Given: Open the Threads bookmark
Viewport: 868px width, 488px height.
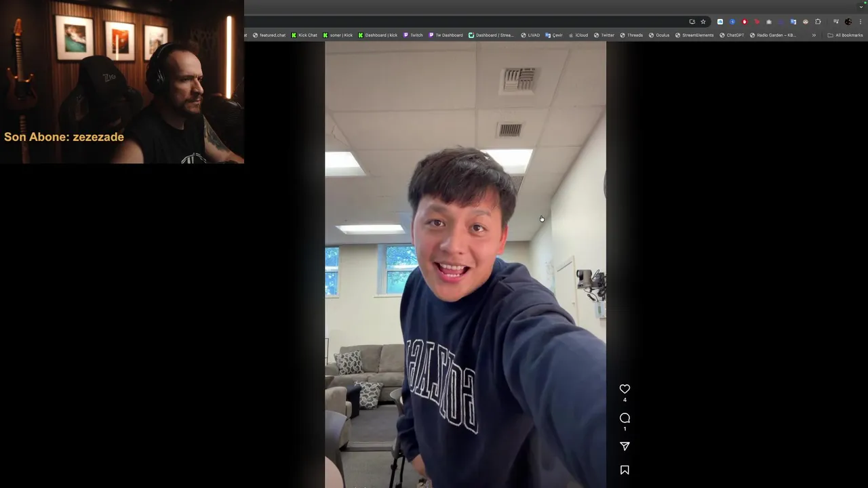Looking at the screenshot, I should pyautogui.click(x=631, y=35).
